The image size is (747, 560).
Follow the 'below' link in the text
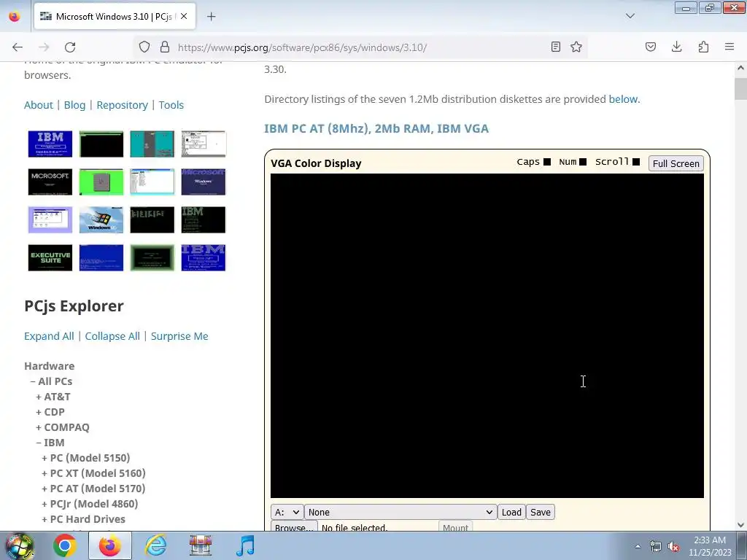[623, 99]
